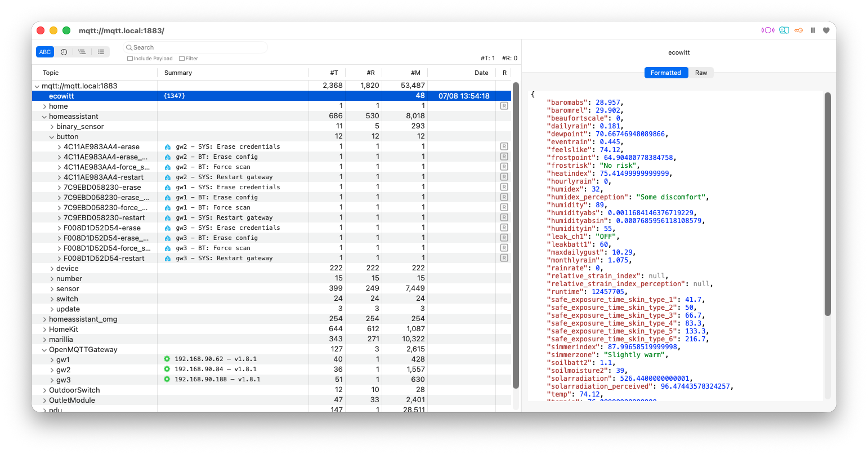
Task: Collapse the OpenMQTTGateway topic
Action: pyautogui.click(x=44, y=350)
